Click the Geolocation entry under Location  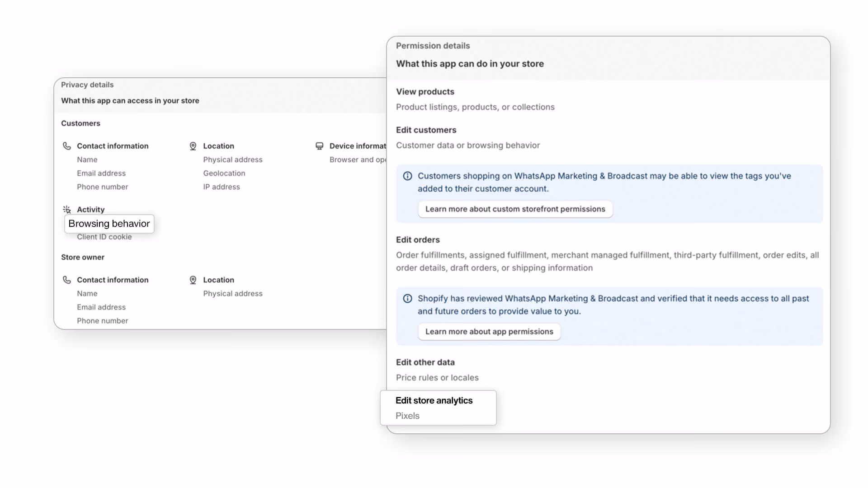click(x=224, y=173)
